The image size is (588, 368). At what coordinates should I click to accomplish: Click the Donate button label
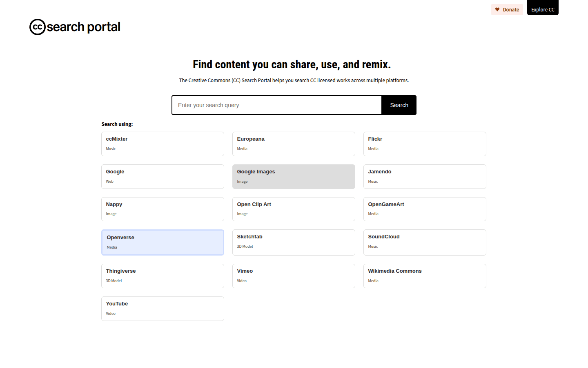(x=511, y=9)
